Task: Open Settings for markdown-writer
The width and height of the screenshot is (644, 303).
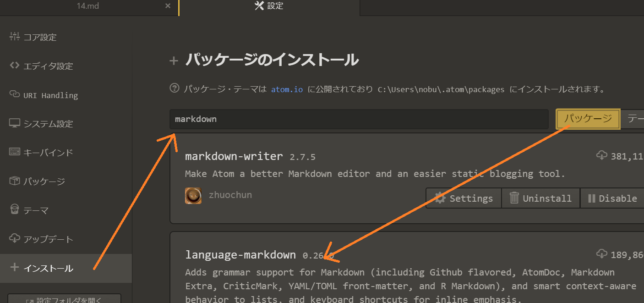Action: click(464, 198)
